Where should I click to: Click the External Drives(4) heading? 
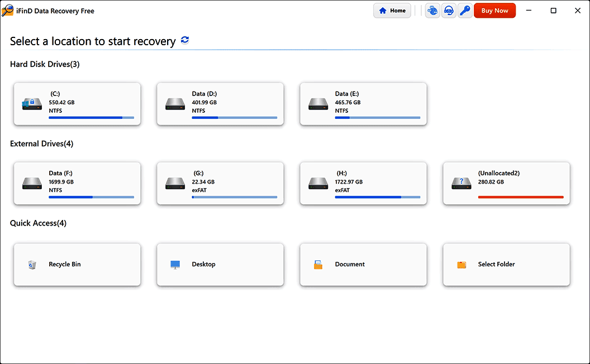pos(42,143)
